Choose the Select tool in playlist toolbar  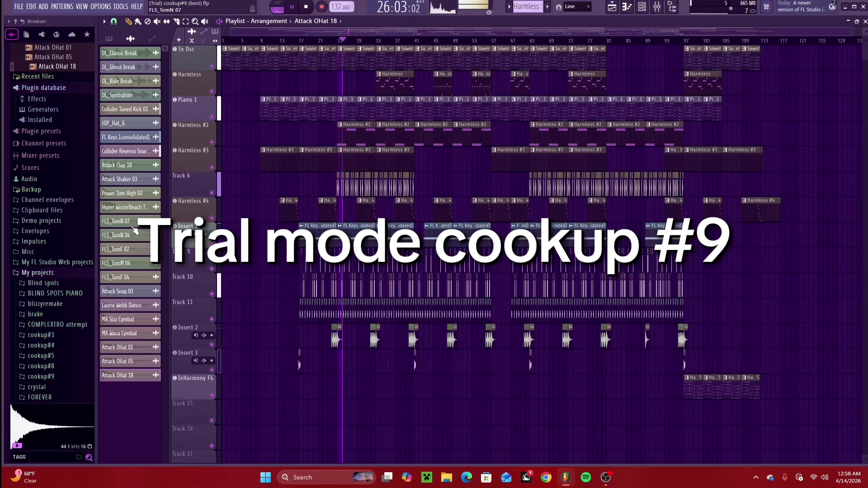(x=185, y=21)
